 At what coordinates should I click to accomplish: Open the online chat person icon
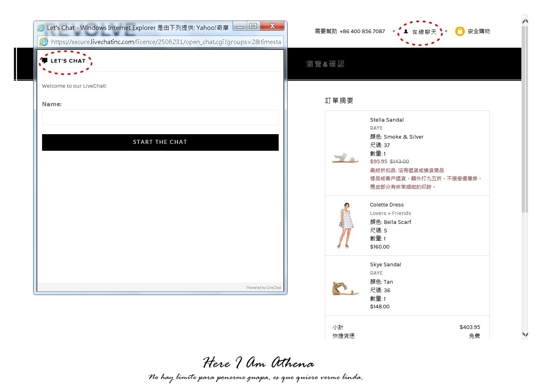(406, 31)
